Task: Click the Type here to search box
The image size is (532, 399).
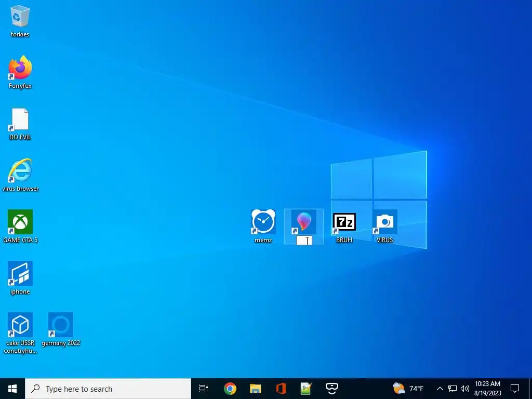Action: tap(108, 389)
